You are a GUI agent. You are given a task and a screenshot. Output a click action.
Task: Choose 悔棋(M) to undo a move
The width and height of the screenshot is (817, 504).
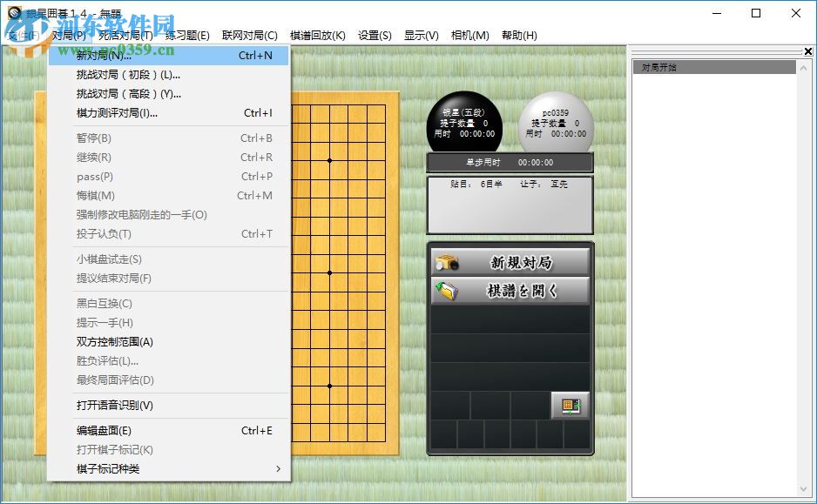tap(96, 196)
